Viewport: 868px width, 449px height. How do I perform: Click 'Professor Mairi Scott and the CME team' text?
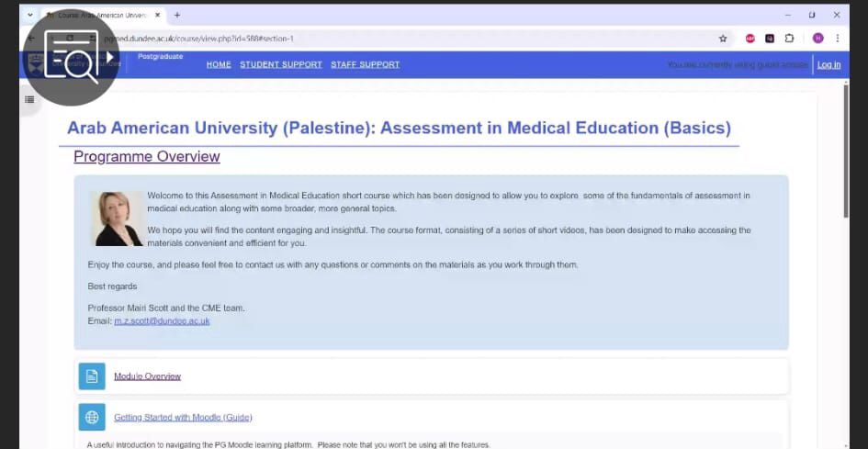166,308
